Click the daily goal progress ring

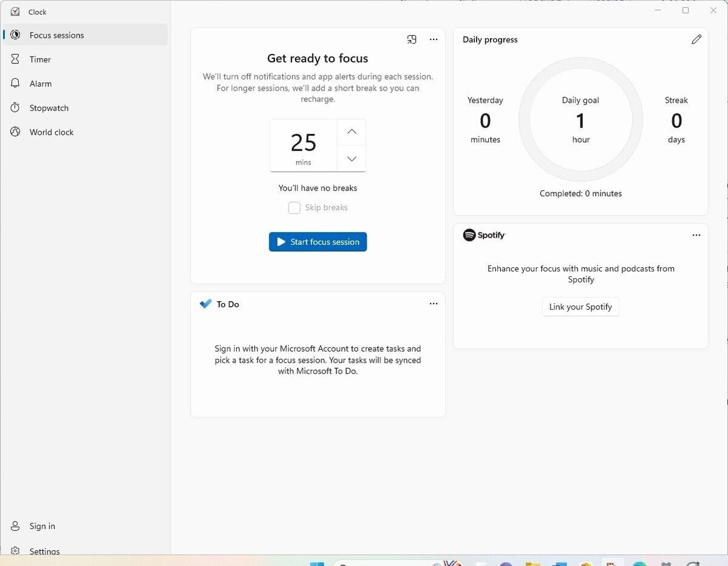point(580,119)
